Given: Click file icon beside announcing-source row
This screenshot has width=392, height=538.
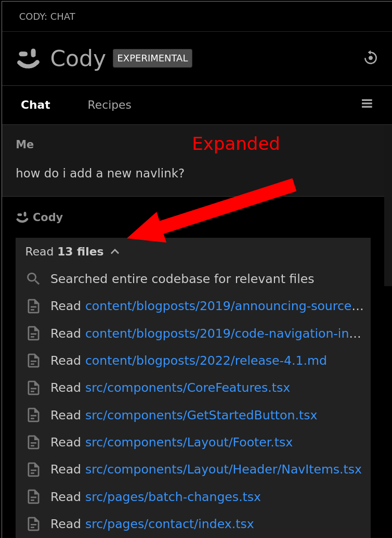Looking at the screenshot, I should click(33, 306).
